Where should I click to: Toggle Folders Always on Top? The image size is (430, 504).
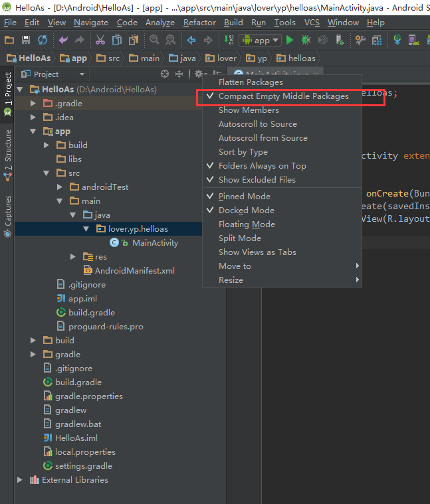282,166
